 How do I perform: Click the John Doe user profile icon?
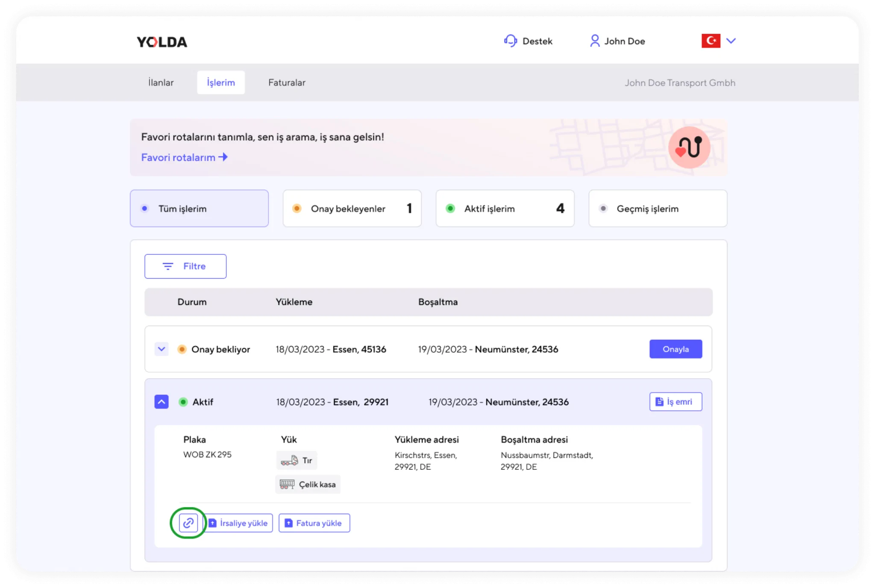pyautogui.click(x=594, y=41)
